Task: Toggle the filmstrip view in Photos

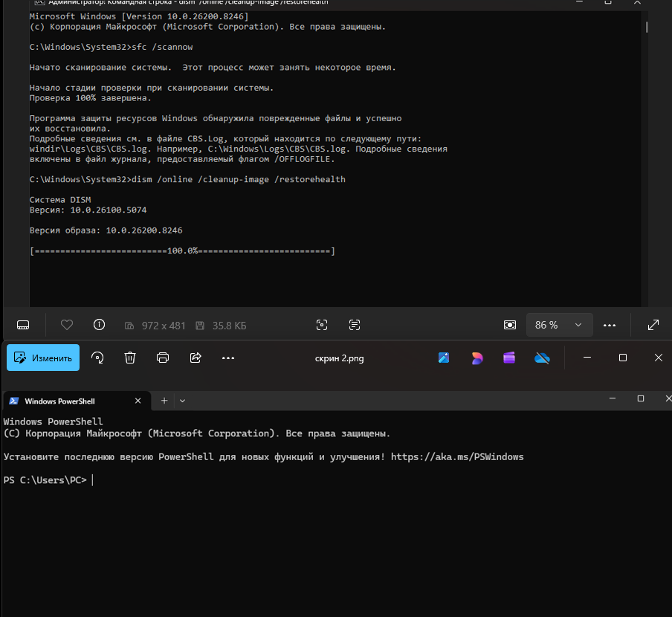Action: coord(23,325)
